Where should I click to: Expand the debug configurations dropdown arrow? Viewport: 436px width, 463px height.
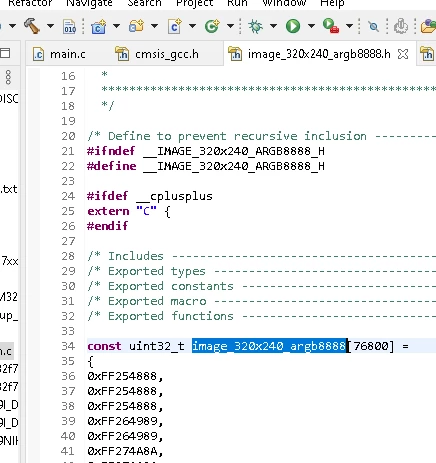point(273,26)
